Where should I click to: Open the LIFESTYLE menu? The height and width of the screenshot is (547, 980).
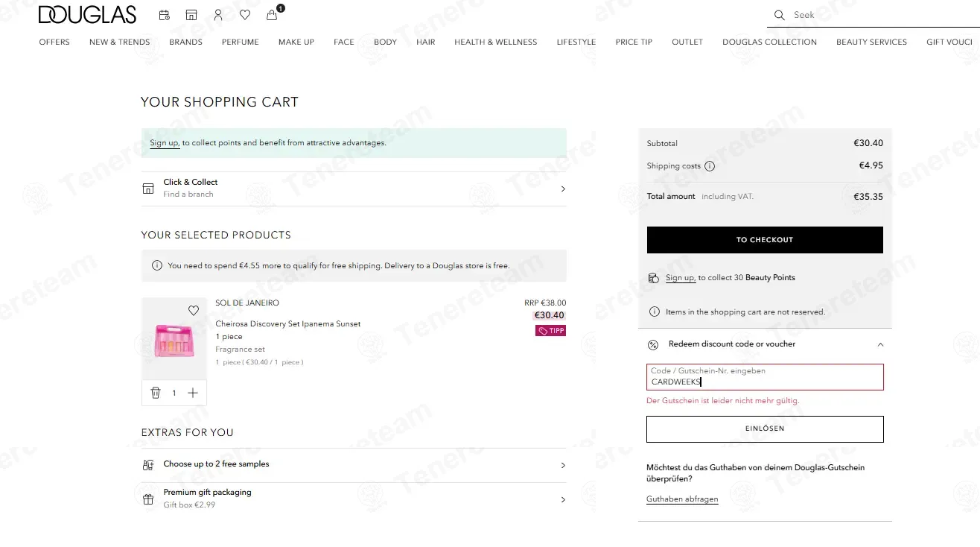coord(576,42)
